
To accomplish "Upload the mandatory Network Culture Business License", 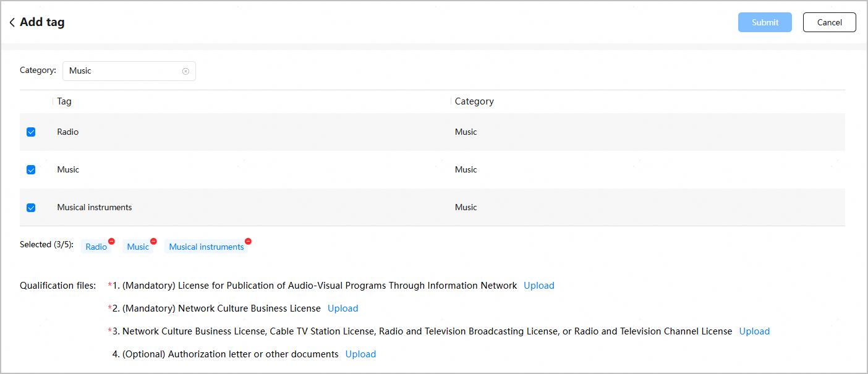I will [x=343, y=308].
